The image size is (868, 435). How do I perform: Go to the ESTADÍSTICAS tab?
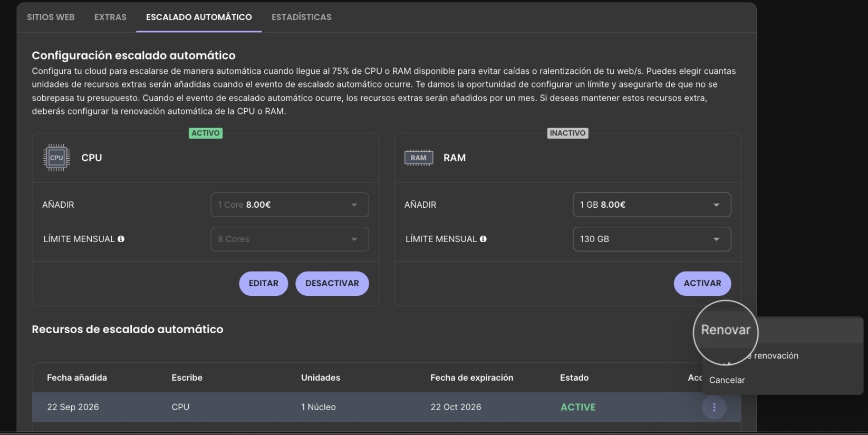click(302, 17)
